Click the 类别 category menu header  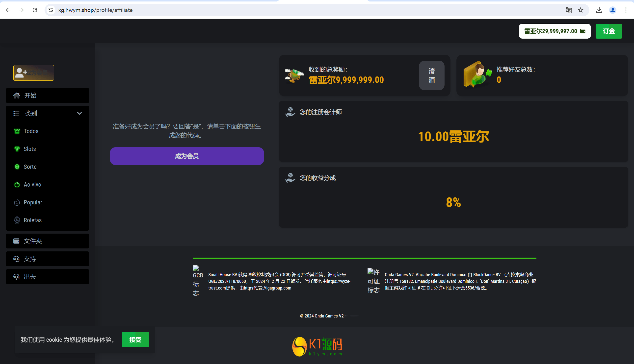point(31,113)
